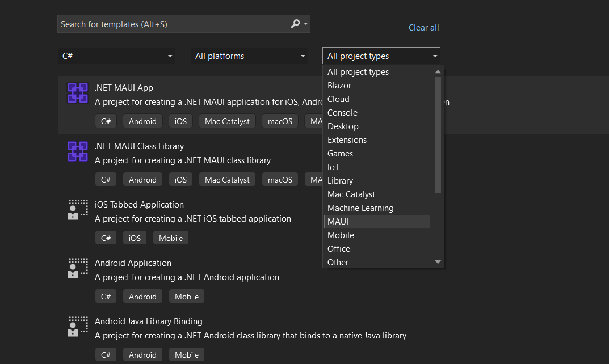609x364 pixels.
Task: Click the project types list scrollbar thumb
Action: [x=438, y=134]
